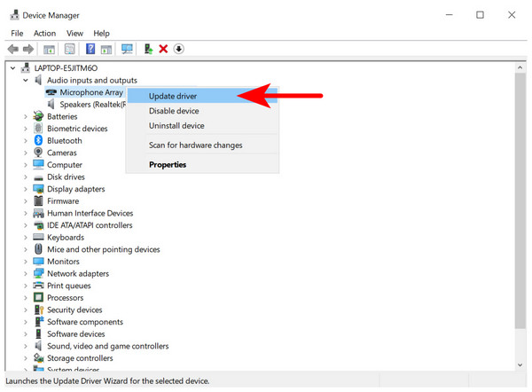
Task: Open the Properties toolbar icon
Action: (69, 49)
